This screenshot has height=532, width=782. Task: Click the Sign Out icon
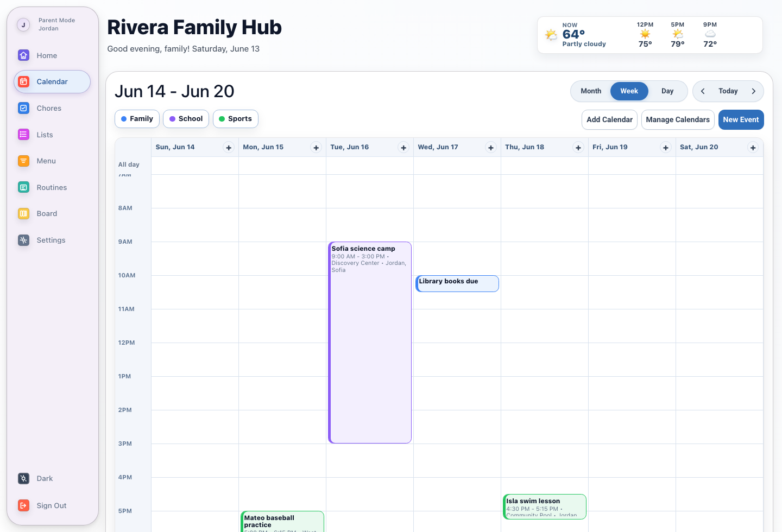tap(23, 505)
